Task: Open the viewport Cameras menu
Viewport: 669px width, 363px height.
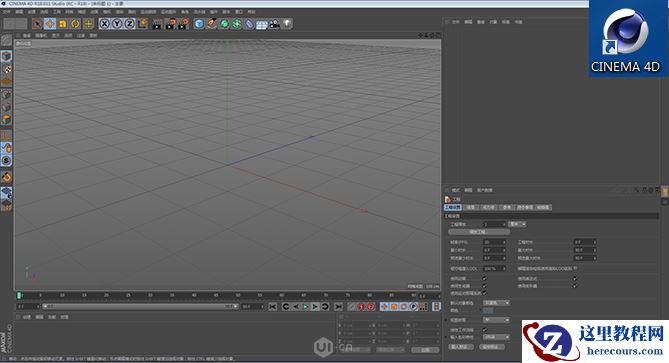Action: pos(41,36)
